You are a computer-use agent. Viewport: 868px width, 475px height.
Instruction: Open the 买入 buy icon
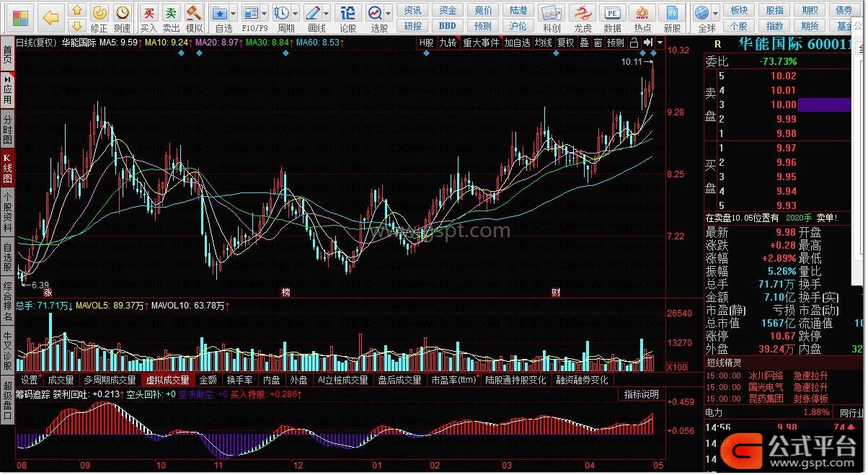(149, 13)
